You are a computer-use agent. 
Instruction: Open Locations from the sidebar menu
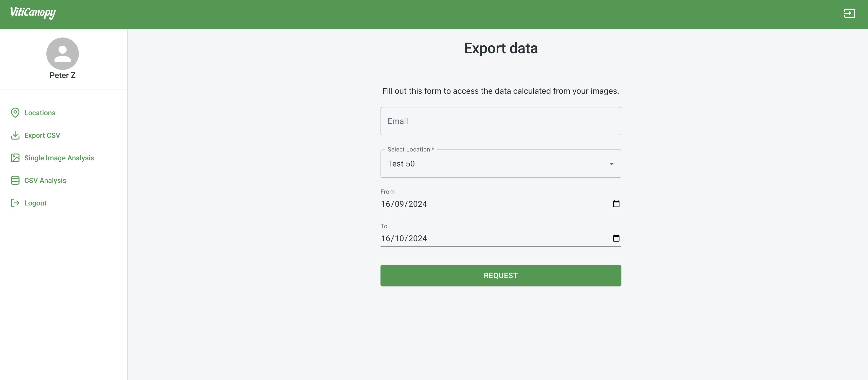coord(40,113)
